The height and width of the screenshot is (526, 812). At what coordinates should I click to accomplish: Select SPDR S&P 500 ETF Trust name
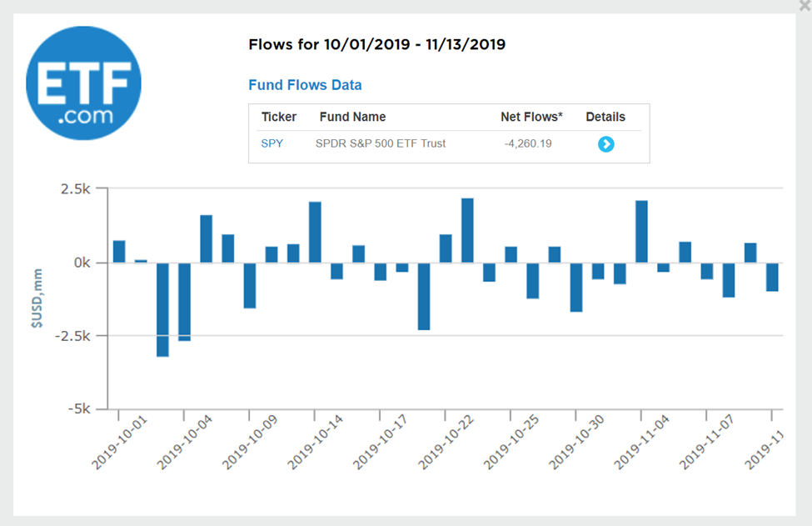381,143
